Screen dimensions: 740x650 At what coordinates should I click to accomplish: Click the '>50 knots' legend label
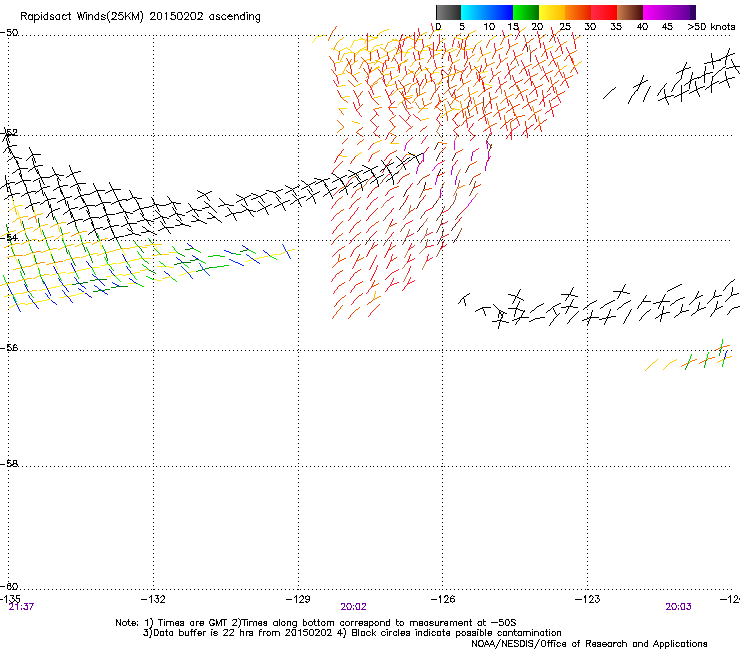click(x=711, y=27)
